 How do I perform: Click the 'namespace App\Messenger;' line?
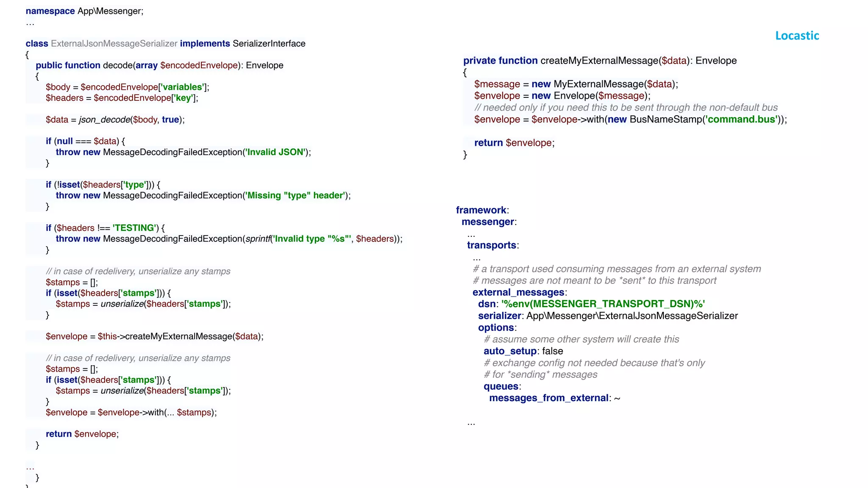[x=85, y=11]
